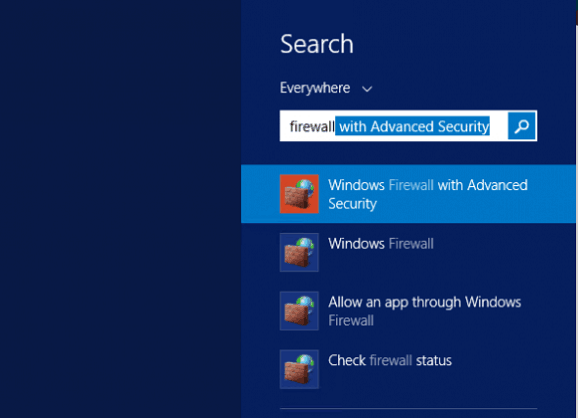Choose the Windows Firewall result text
Viewport: 578px width, 418px height.
[381, 244]
